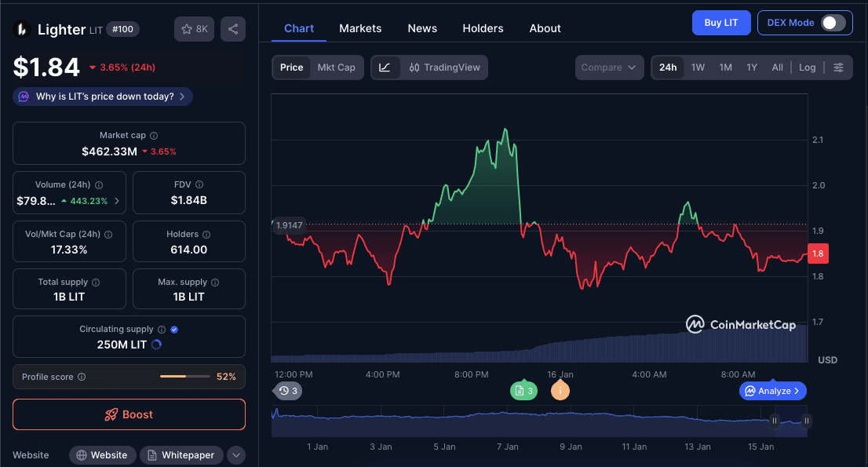Click the green news marker on the chart timeline

(x=524, y=390)
